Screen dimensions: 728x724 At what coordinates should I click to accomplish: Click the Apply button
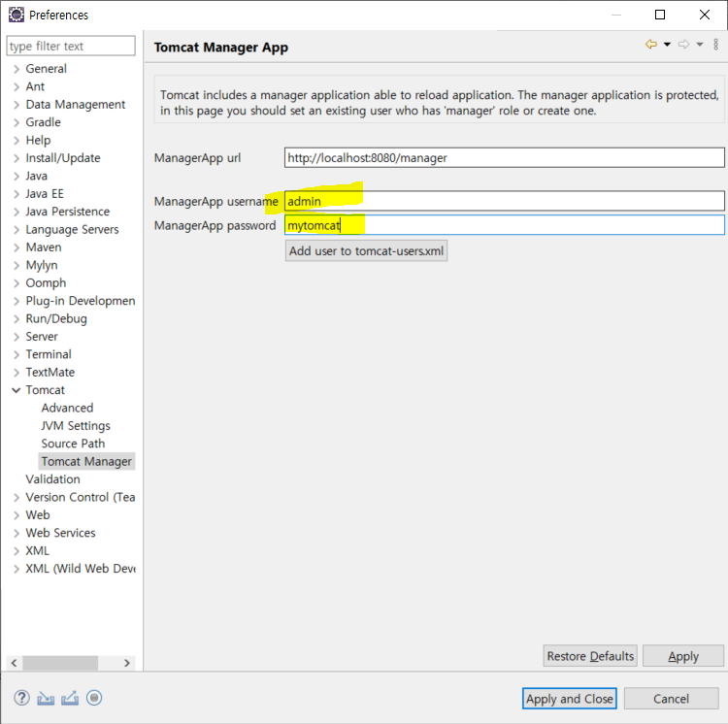(x=683, y=656)
